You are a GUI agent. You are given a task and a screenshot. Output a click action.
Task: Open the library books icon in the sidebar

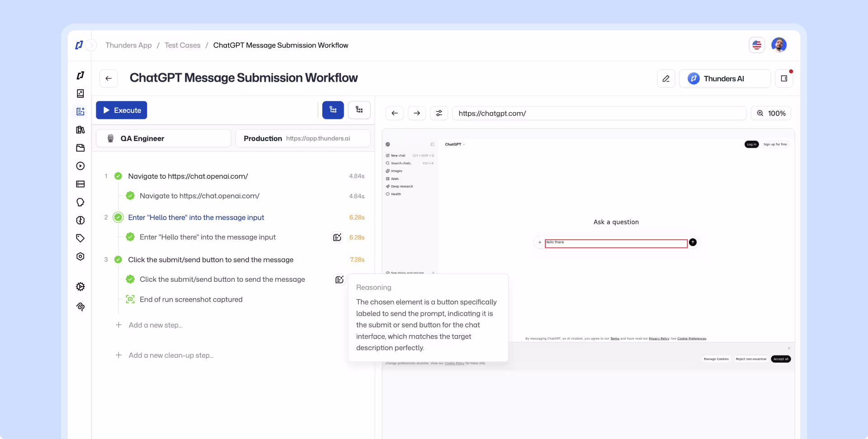(x=80, y=130)
